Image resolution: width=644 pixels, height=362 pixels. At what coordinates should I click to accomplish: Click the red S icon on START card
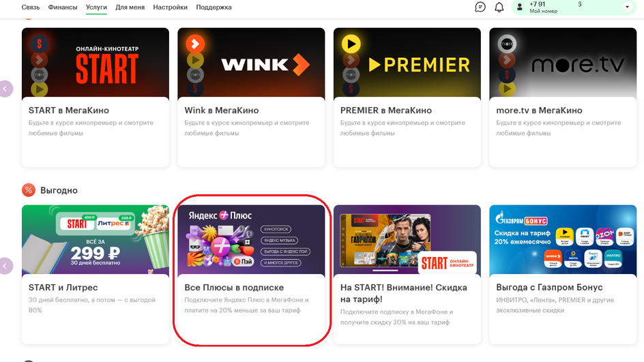pos(40,44)
